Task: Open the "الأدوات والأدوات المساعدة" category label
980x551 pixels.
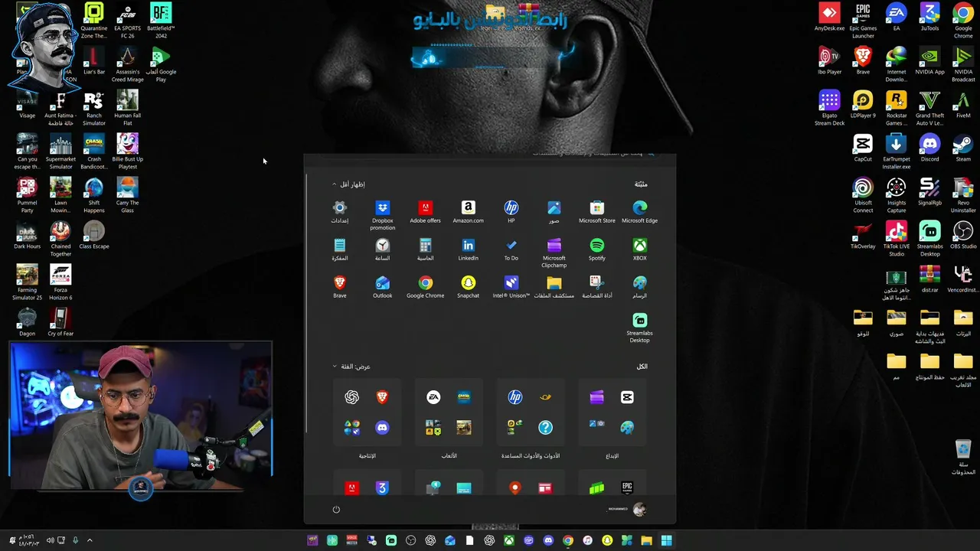Action: coord(531,456)
